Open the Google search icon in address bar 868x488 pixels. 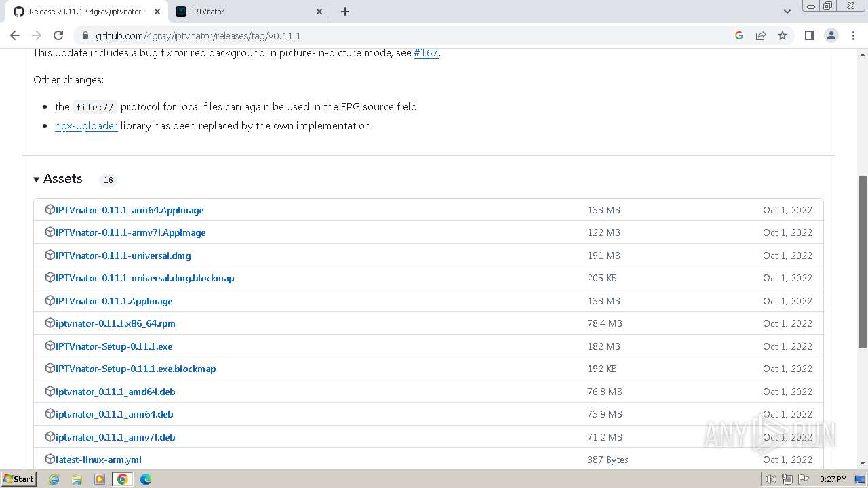point(739,35)
